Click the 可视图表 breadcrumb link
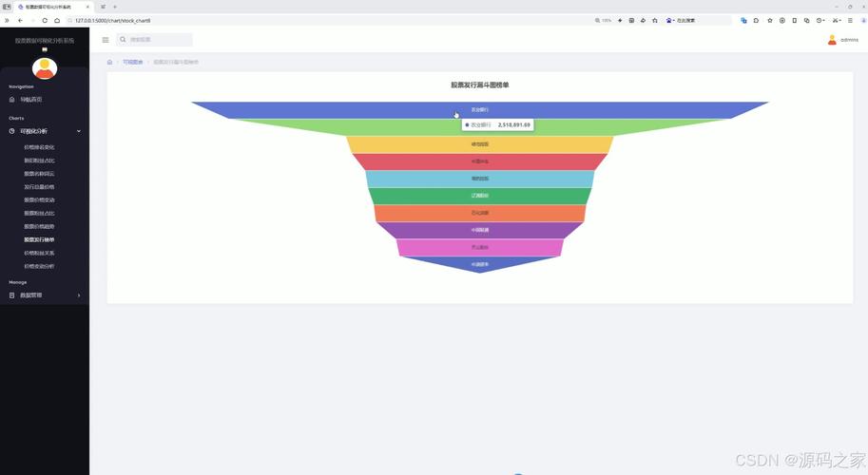 pyautogui.click(x=132, y=62)
